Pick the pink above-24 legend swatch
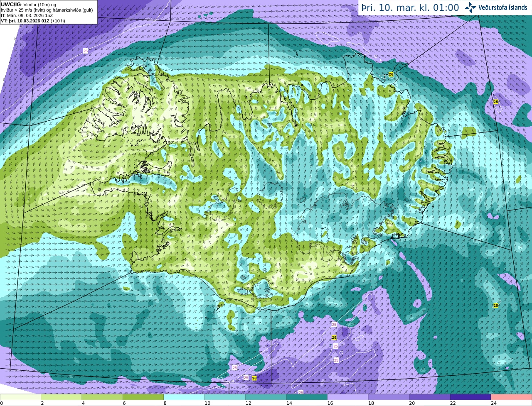This screenshot has height=406, width=532. pyautogui.click(x=511, y=397)
